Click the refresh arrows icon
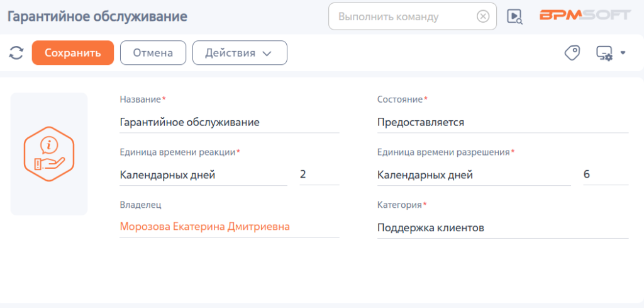Image resolution: width=644 pixels, height=308 pixels. tap(16, 53)
